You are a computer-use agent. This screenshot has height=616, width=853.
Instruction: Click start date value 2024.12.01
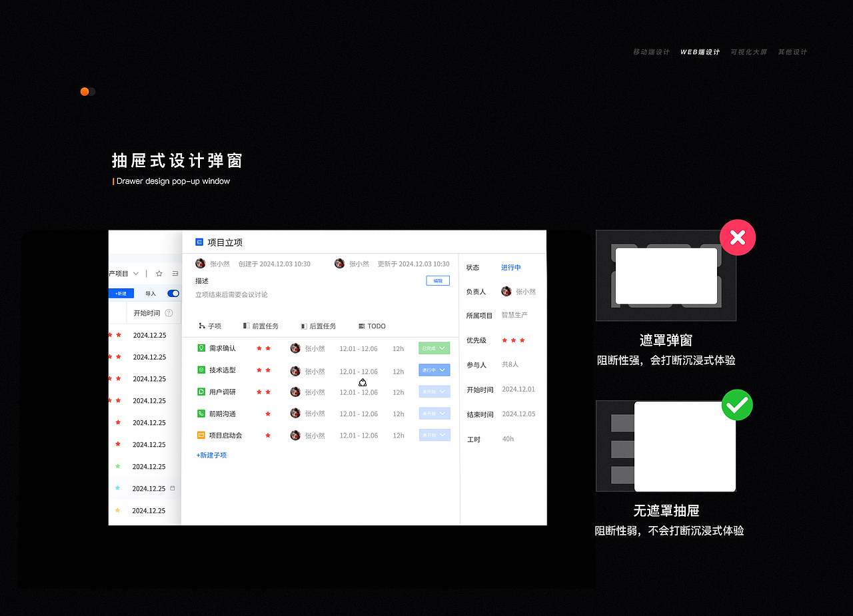(x=518, y=389)
